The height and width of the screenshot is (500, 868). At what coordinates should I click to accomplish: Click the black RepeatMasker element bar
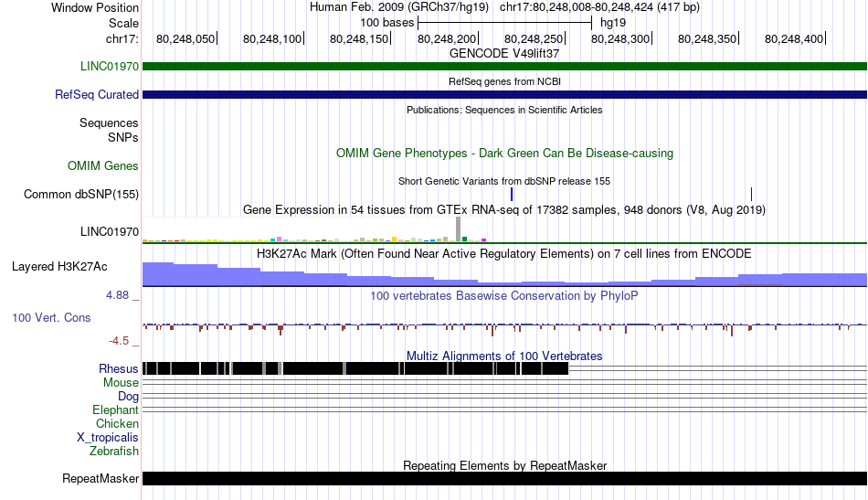[504, 478]
